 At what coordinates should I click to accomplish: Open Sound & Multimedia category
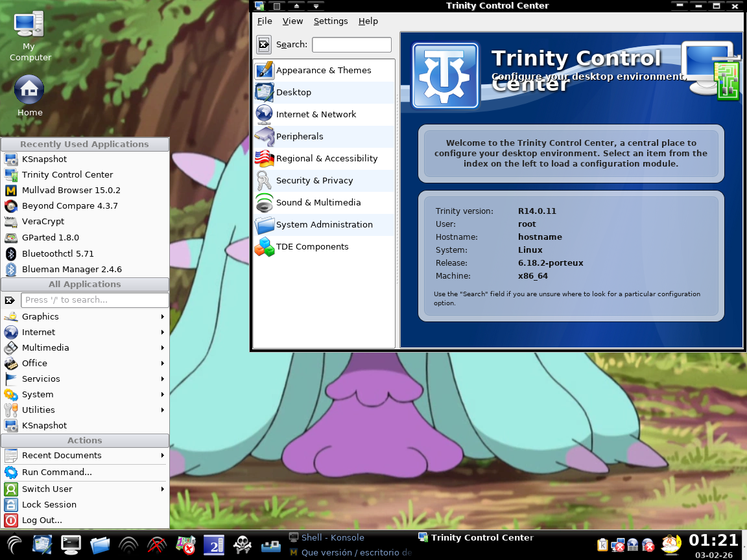pyautogui.click(x=324, y=202)
